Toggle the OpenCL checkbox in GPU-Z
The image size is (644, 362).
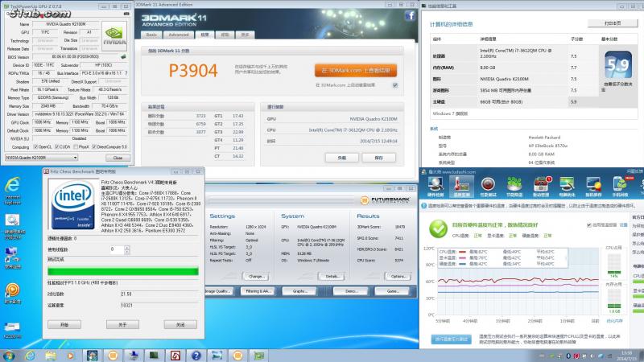pyautogui.click(x=35, y=147)
